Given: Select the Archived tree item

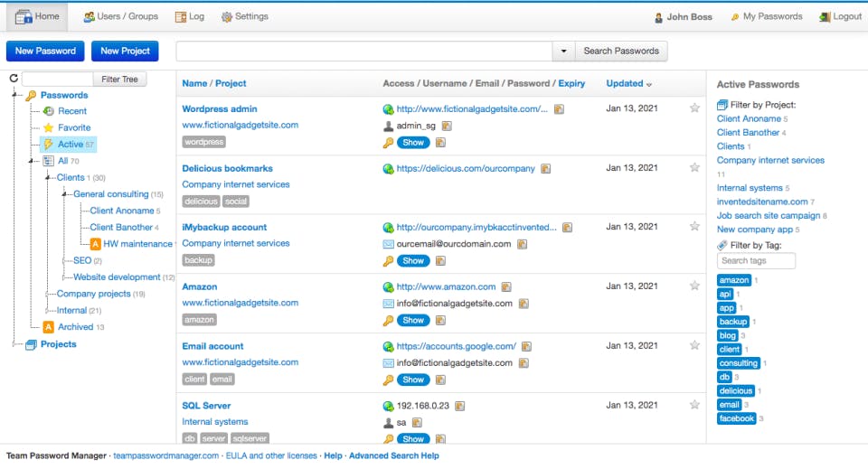Looking at the screenshot, I should click(x=76, y=327).
